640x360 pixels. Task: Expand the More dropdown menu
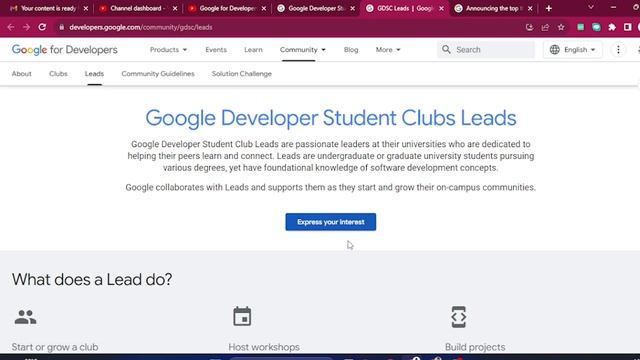pyautogui.click(x=388, y=50)
